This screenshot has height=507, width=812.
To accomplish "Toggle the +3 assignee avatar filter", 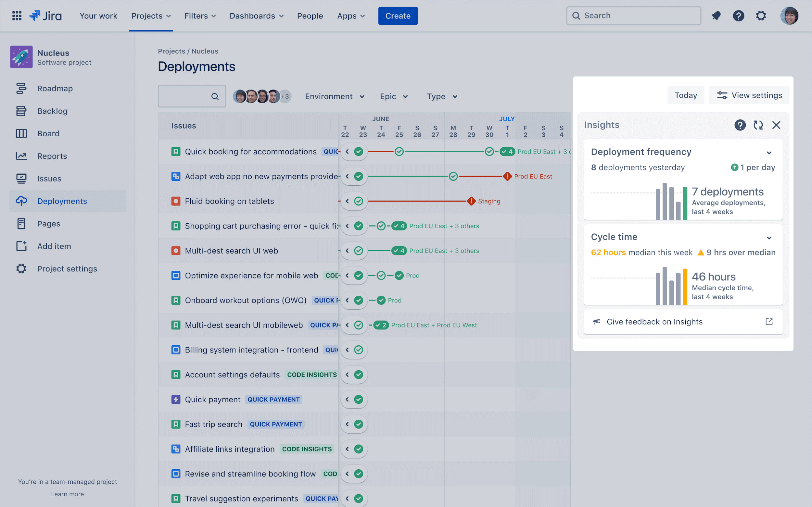I will pos(285,97).
